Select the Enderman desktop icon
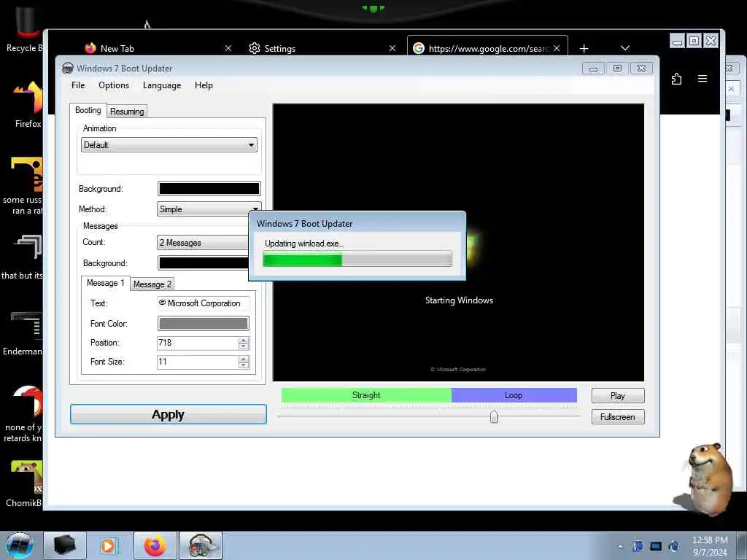 pyautogui.click(x=23, y=333)
